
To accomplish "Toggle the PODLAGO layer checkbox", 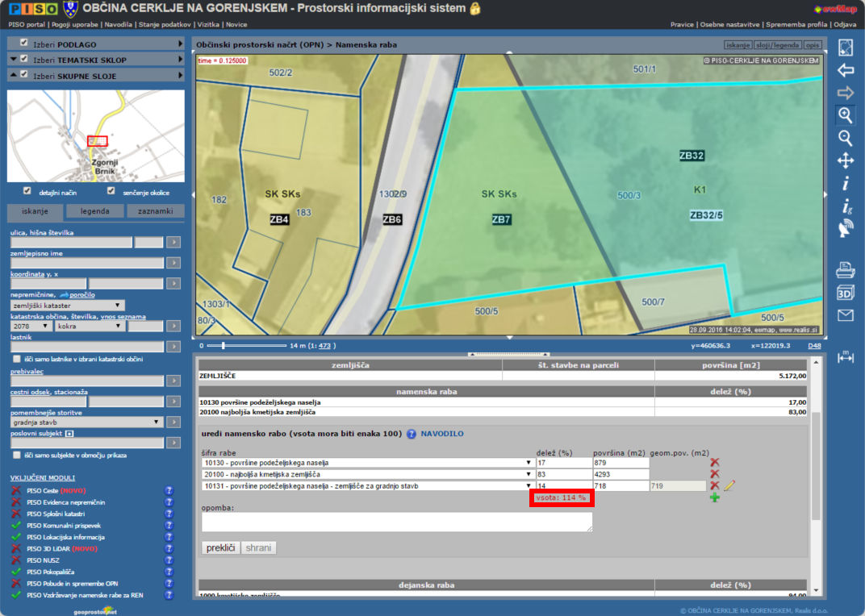I will [x=24, y=43].
